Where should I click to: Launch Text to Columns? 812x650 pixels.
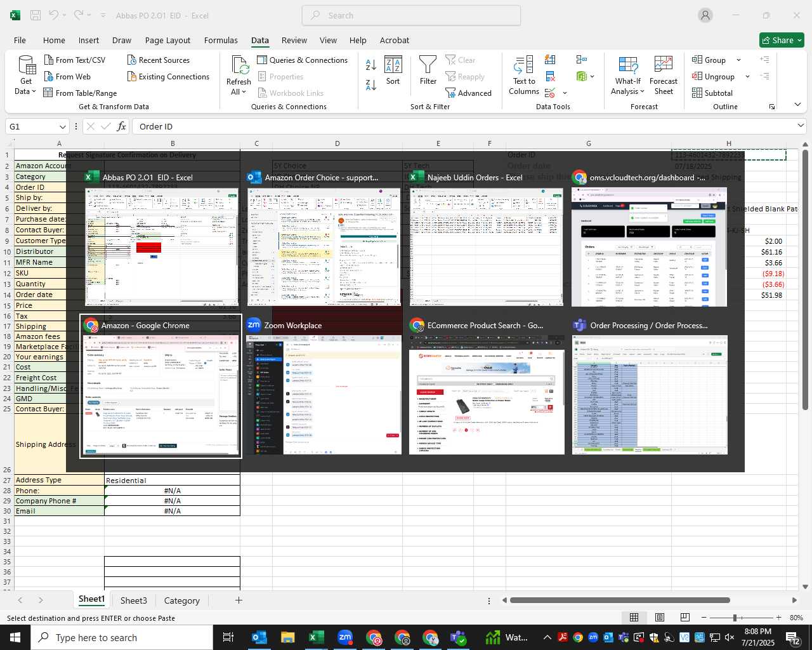tap(524, 76)
